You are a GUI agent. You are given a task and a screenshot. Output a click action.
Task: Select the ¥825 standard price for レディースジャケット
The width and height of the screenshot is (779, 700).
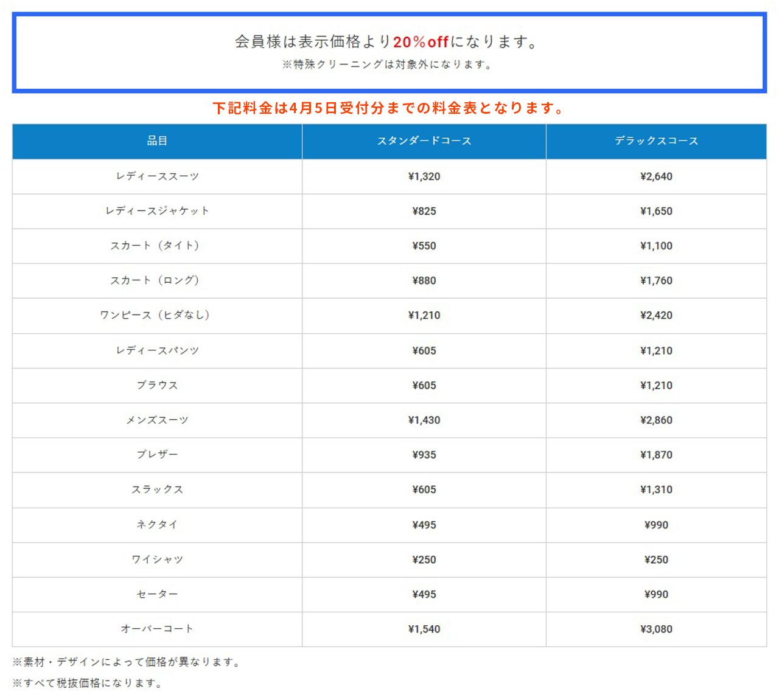[x=424, y=211]
